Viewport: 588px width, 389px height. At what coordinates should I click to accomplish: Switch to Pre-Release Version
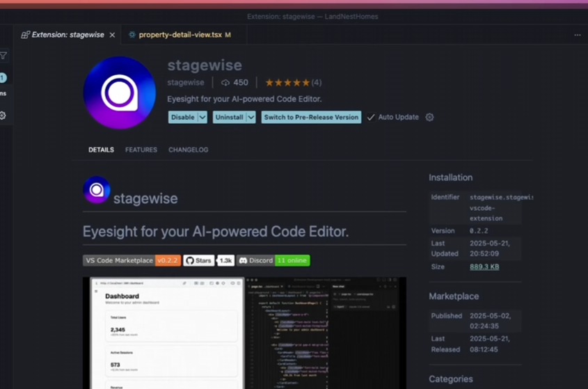[311, 117]
